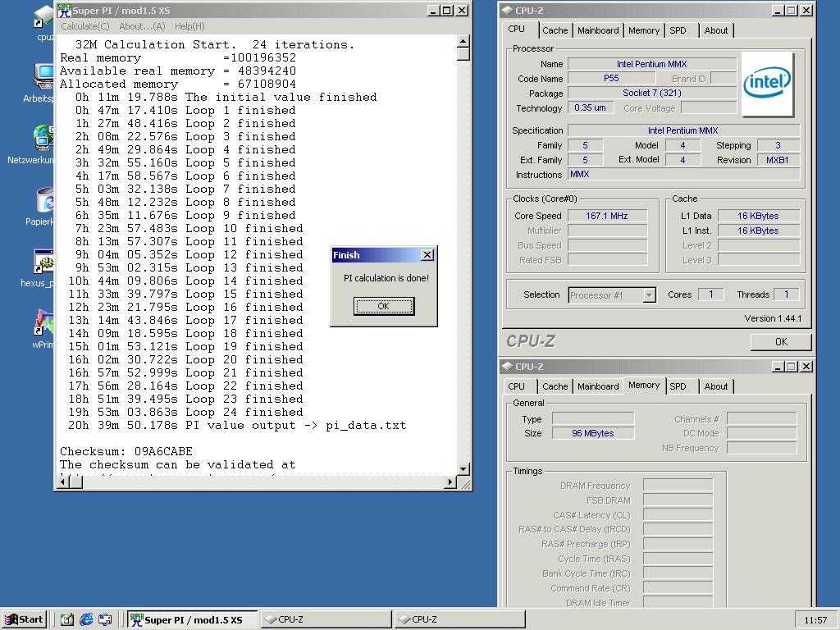The image size is (840, 630).
Task: Click the Internet Explorer quick launch icon
Action: (85, 620)
